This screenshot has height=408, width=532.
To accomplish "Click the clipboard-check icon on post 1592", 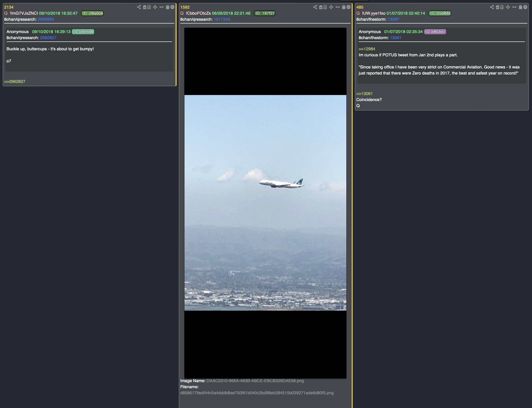I will pyautogui.click(x=321, y=7).
